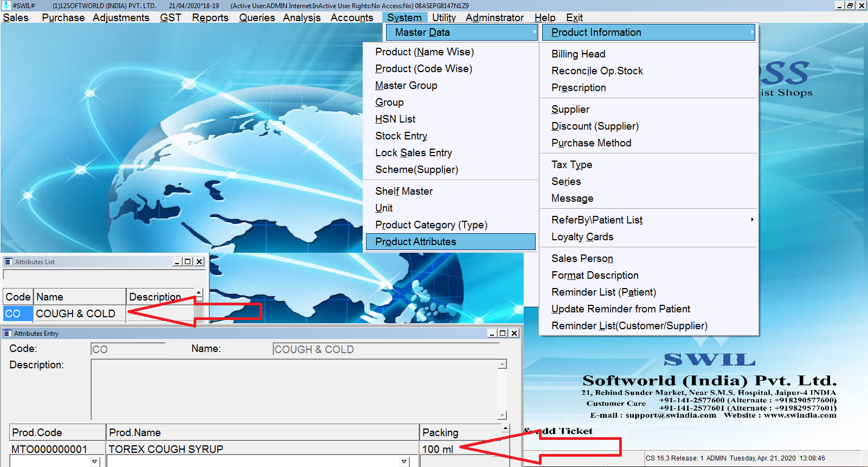
Task: Open Purchase Method
Action: tap(591, 143)
